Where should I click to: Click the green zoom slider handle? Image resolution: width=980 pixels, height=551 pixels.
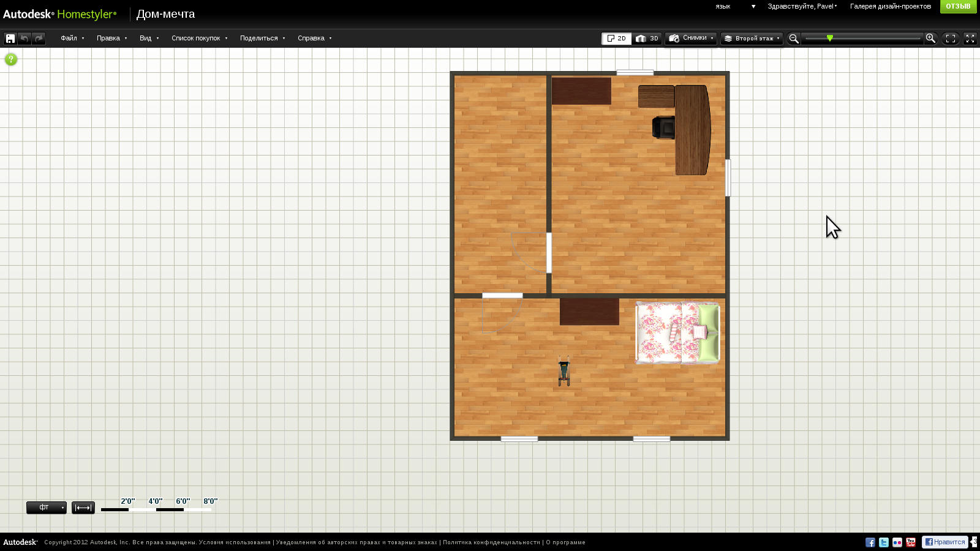(830, 38)
